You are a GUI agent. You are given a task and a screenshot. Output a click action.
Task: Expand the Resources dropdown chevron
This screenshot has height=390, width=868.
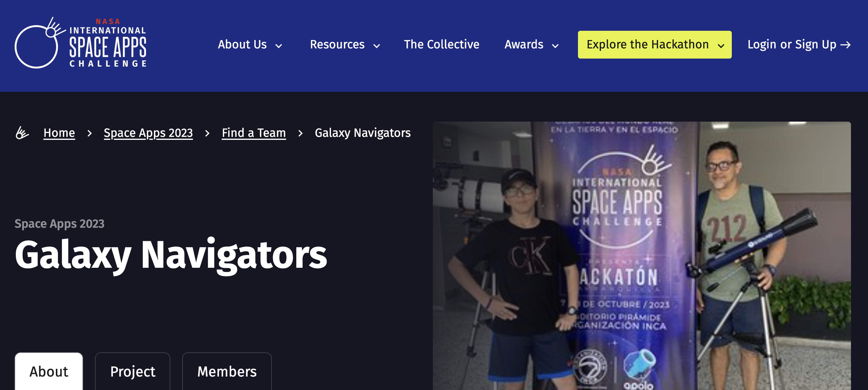pyautogui.click(x=377, y=46)
